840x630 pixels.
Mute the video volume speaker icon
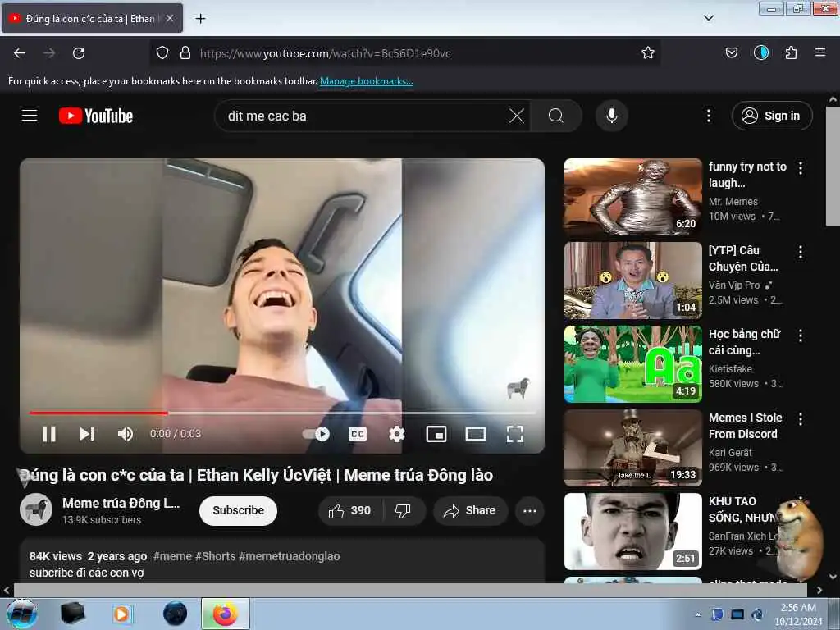[x=126, y=434]
